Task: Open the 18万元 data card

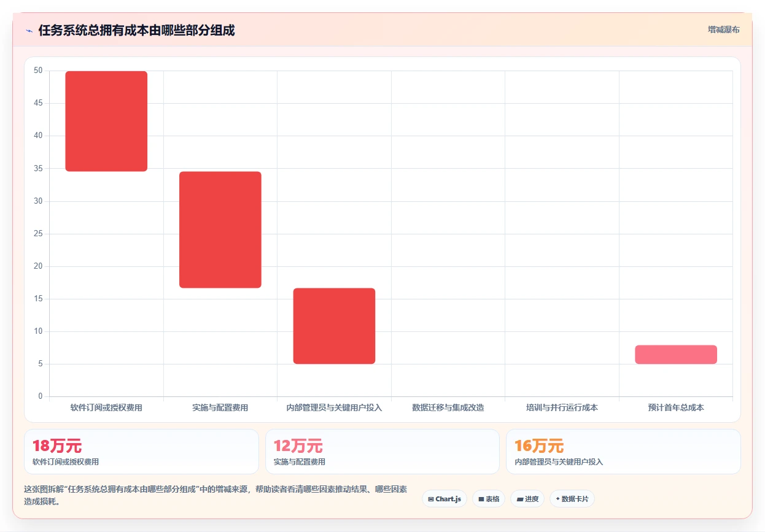Action: click(141, 452)
